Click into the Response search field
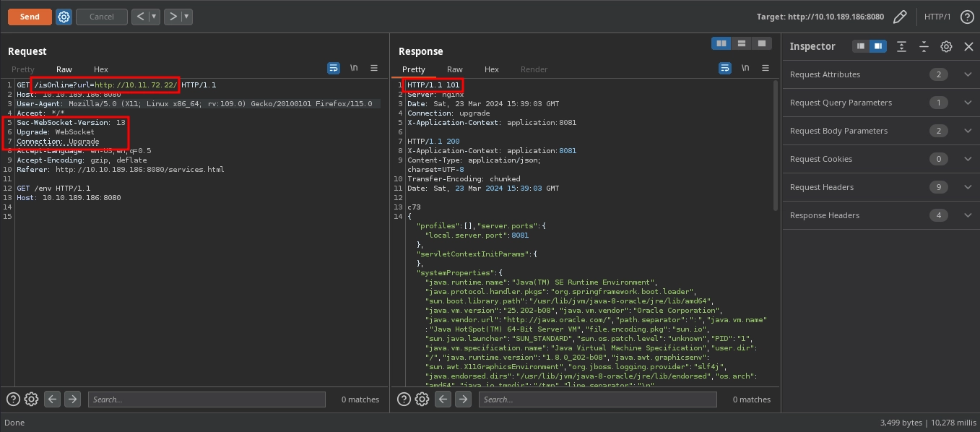 (x=597, y=399)
